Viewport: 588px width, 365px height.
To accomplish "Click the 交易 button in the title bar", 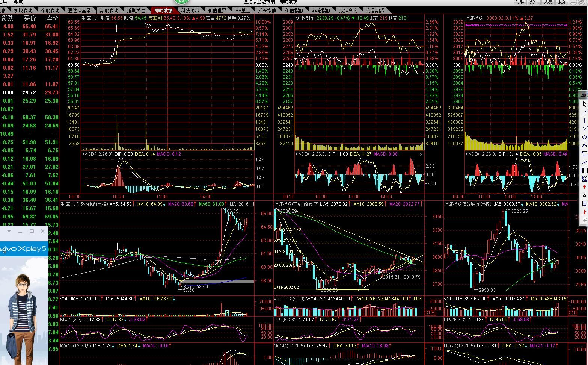I will coord(548,2).
